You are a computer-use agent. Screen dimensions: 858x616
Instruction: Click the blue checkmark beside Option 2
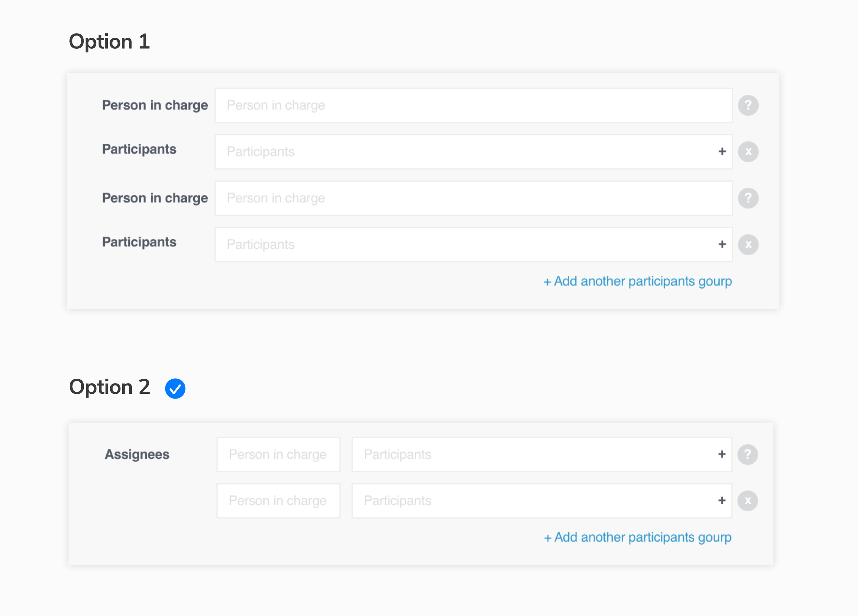[x=175, y=388]
